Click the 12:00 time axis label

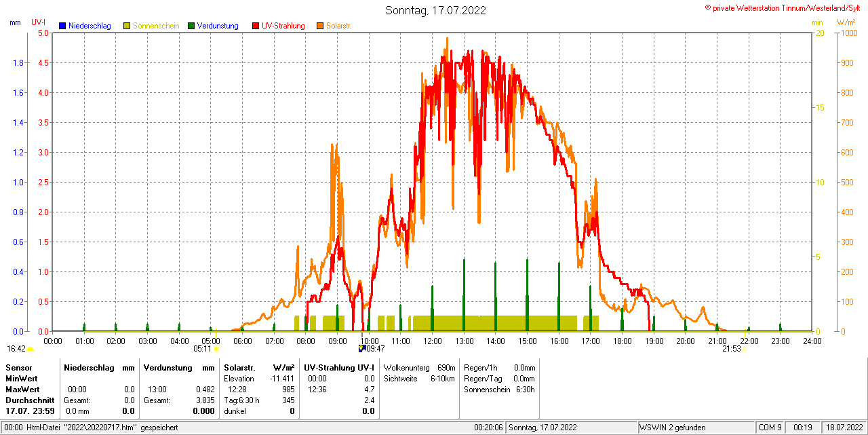(432, 341)
